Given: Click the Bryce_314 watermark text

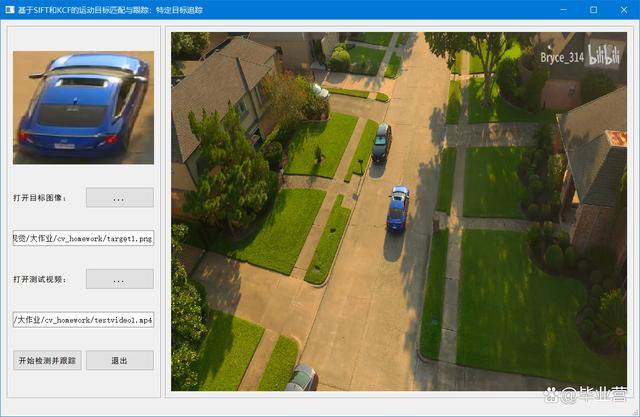Looking at the screenshot, I should pyautogui.click(x=562, y=58).
